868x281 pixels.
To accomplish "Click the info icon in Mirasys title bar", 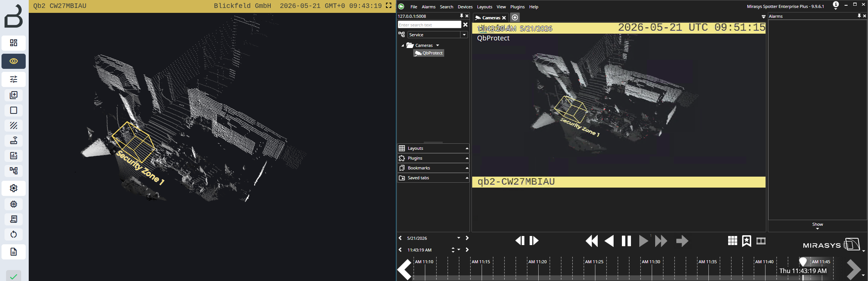I will pyautogui.click(x=836, y=5).
